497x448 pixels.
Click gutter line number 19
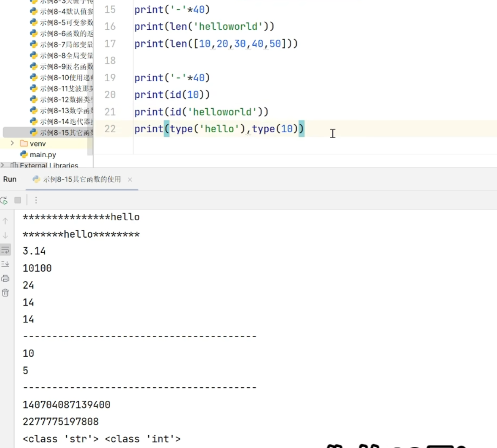tap(110, 78)
